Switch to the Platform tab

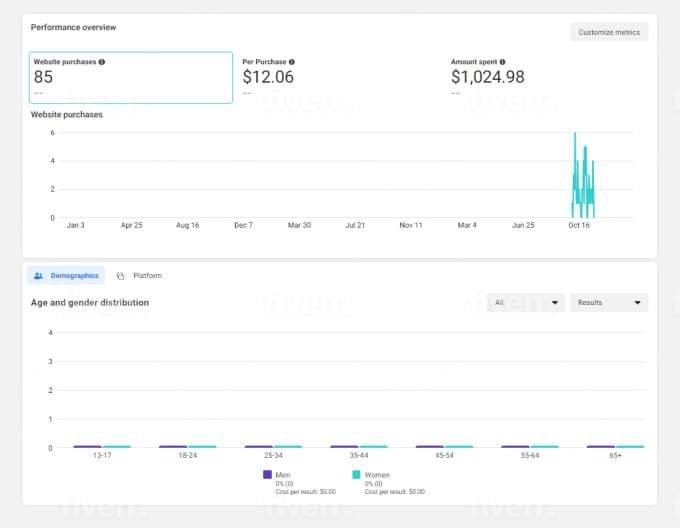point(146,276)
